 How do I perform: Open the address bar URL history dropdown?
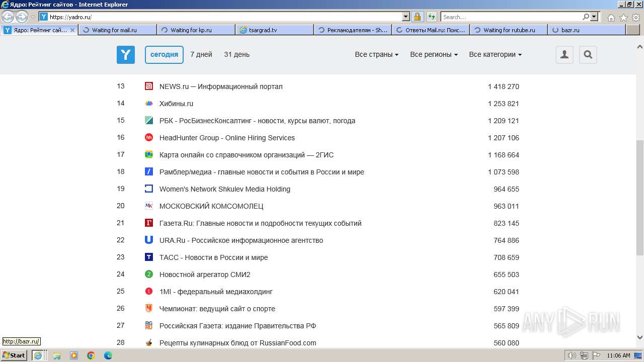(x=406, y=17)
